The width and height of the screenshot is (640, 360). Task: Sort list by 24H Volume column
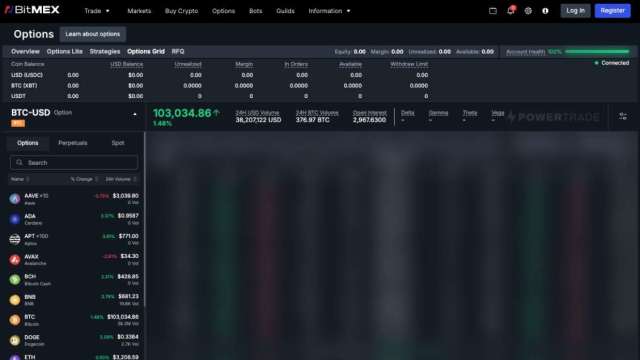click(121, 179)
